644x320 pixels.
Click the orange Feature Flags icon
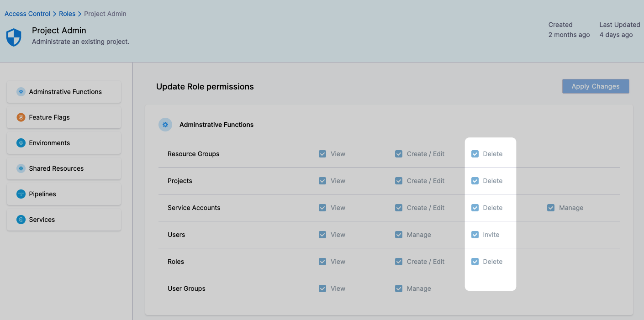pyautogui.click(x=21, y=117)
